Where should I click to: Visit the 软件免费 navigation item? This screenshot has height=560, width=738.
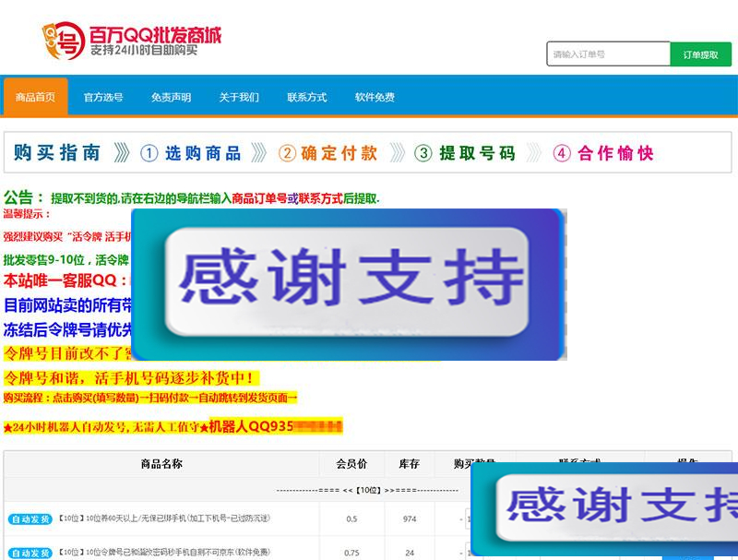pos(375,98)
